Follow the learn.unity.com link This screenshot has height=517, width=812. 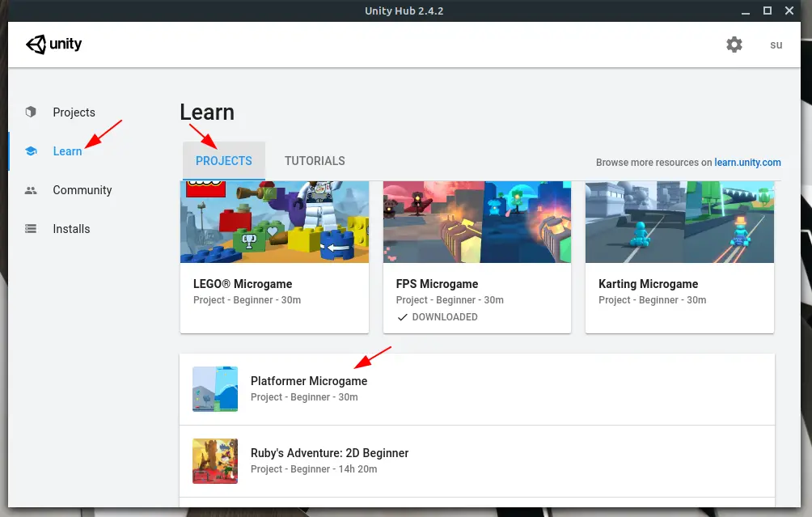point(747,162)
